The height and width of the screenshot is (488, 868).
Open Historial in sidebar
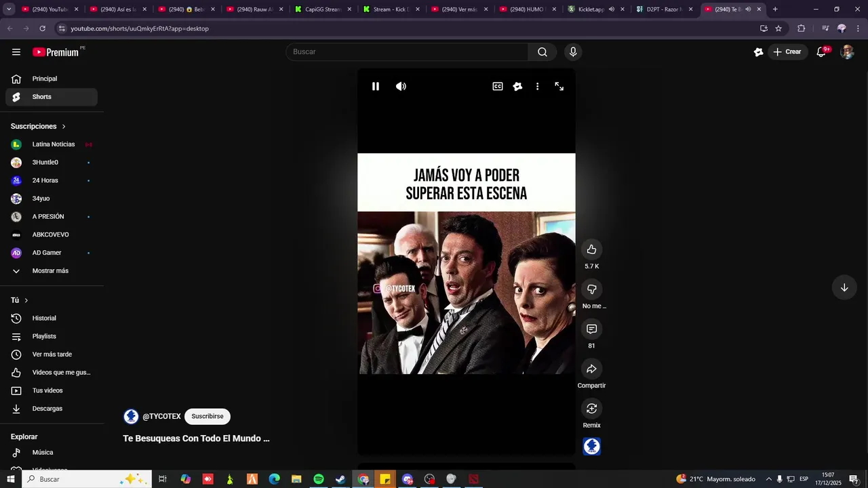(x=52, y=319)
